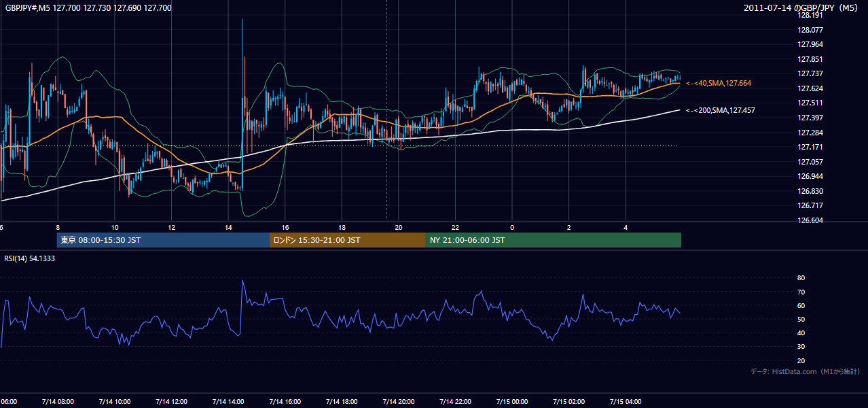Click RSI scale value 30
Image resolution: width=868 pixels, height=408 pixels.
(801, 347)
